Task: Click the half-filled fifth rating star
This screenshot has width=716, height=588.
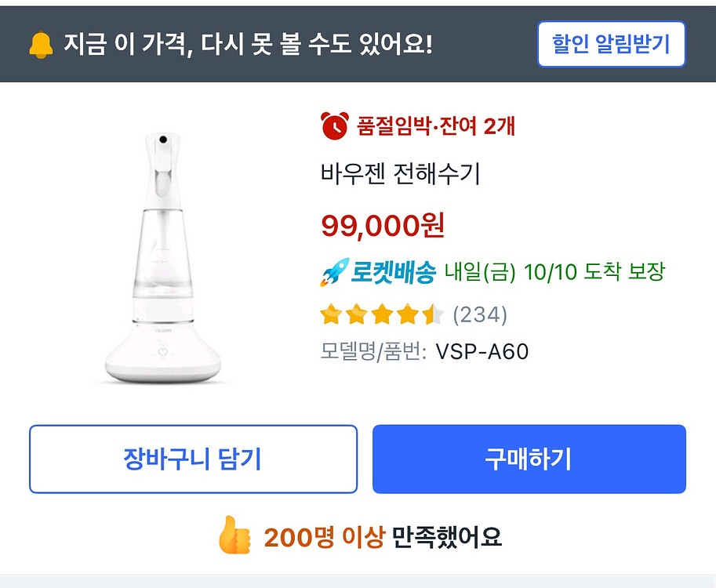Action: pos(433,315)
